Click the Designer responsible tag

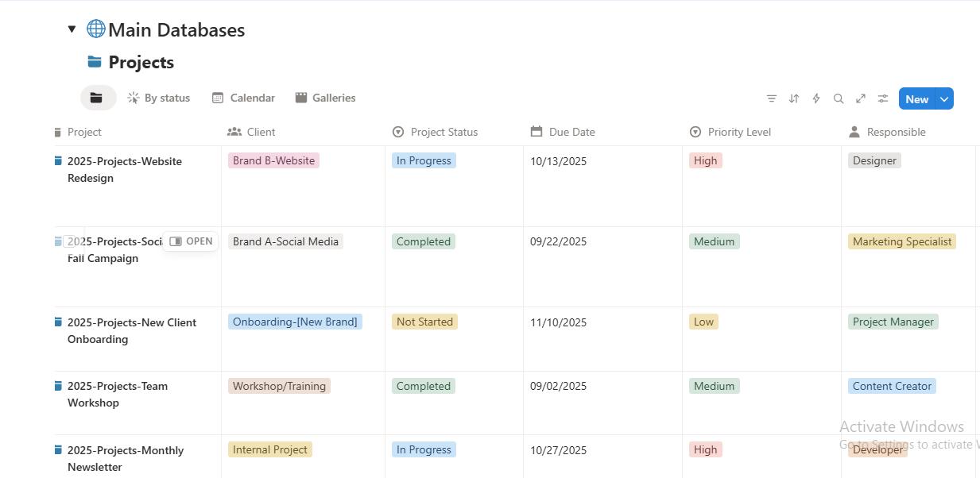[x=874, y=160]
